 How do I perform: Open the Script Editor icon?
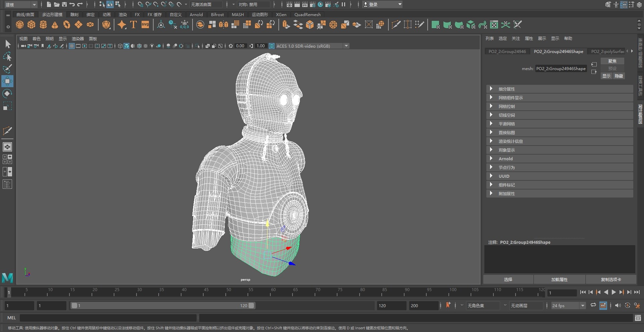638,318
